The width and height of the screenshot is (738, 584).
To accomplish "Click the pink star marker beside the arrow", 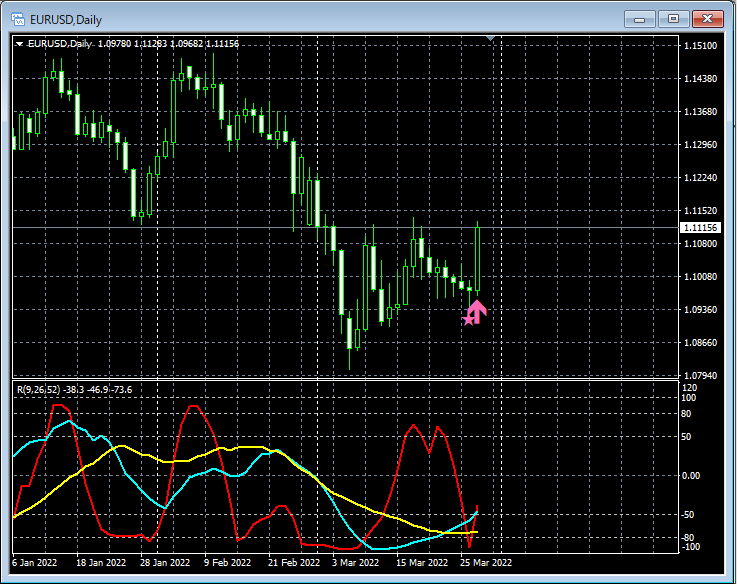I will click(x=467, y=319).
